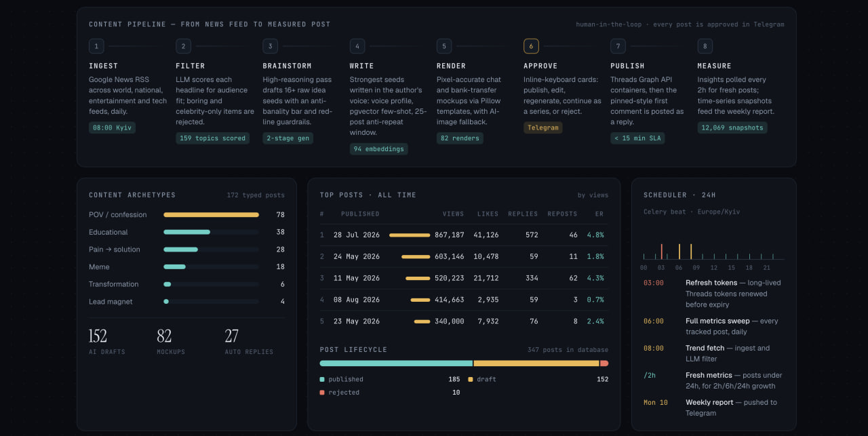Image resolution: width=868 pixels, height=436 pixels.
Task: Click the '21,712' likes value
Action: [486, 279]
